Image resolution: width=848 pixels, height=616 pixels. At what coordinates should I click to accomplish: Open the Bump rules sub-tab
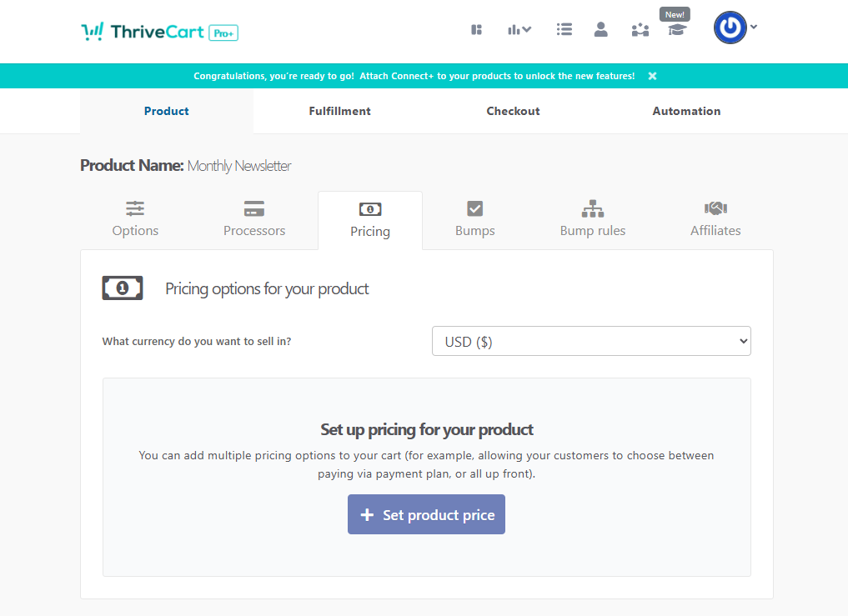pos(593,219)
